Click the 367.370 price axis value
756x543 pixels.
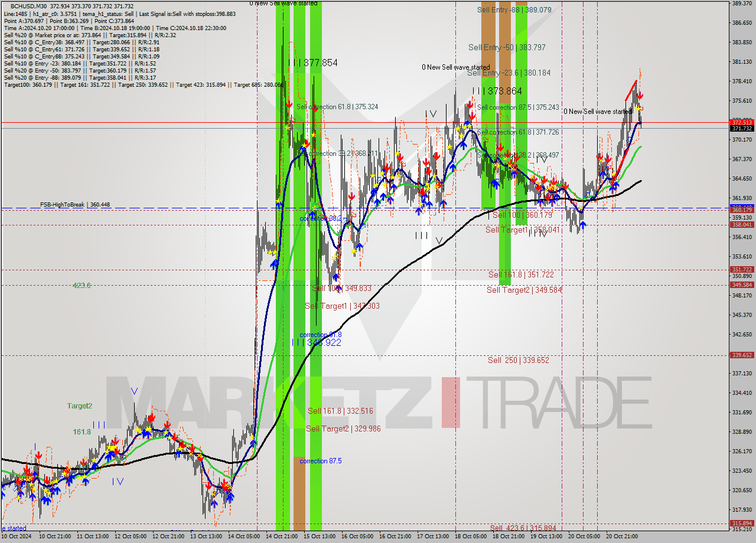click(x=742, y=159)
